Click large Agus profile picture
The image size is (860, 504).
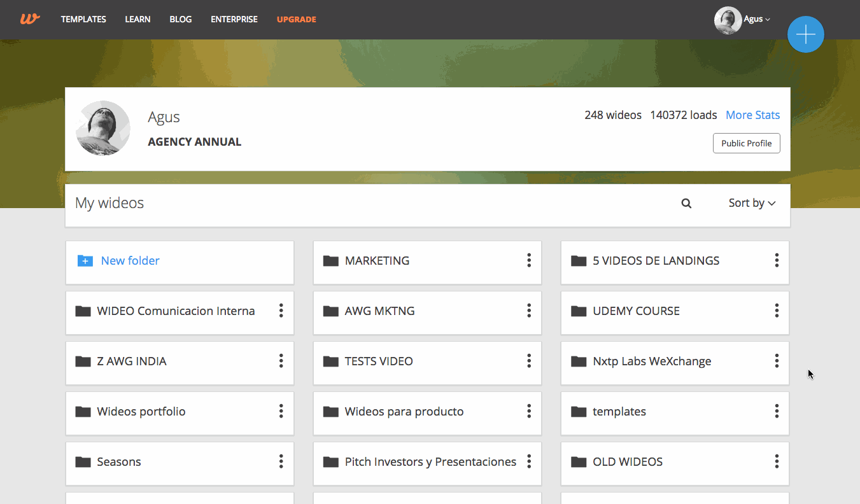[x=103, y=128]
